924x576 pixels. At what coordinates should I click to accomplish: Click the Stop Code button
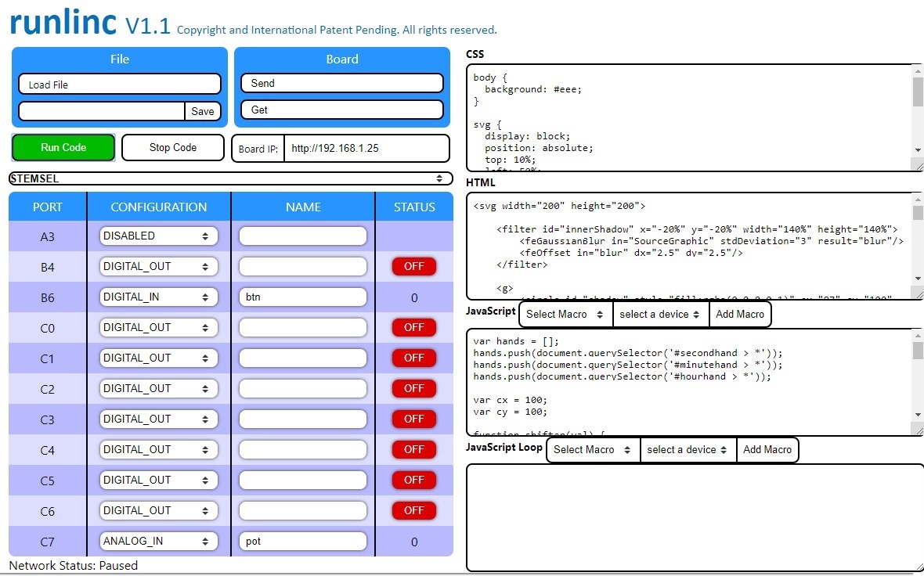click(172, 147)
